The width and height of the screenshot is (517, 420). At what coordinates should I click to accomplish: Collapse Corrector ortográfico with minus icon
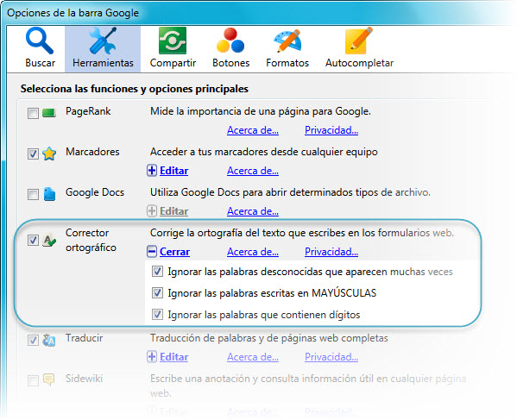point(152,252)
